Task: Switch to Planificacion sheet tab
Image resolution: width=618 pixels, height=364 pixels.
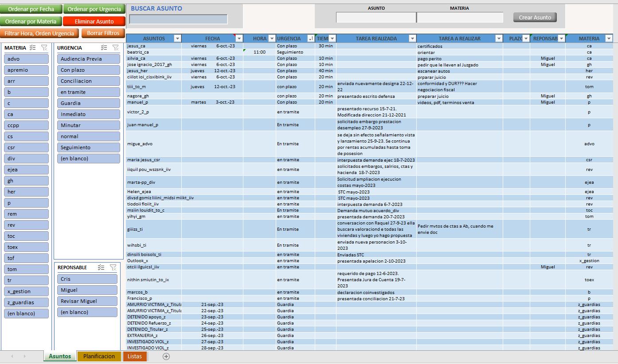Action: (99, 356)
